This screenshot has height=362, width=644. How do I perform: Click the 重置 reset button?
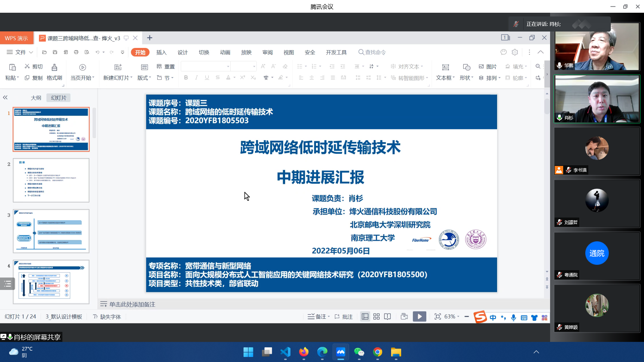point(166,66)
